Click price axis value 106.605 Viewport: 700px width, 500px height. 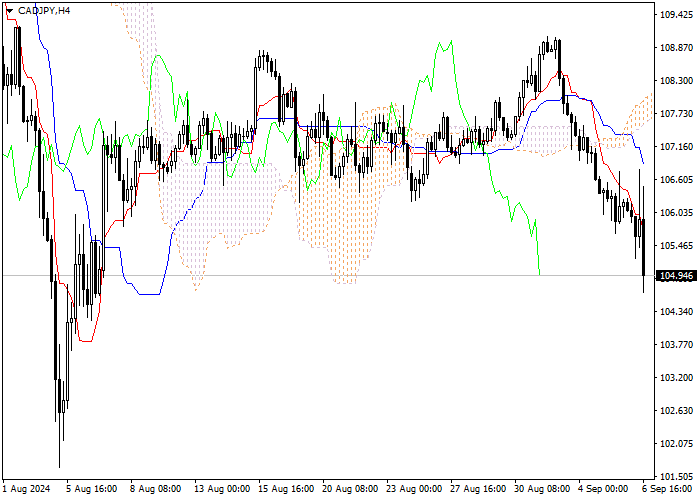click(x=676, y=179)
